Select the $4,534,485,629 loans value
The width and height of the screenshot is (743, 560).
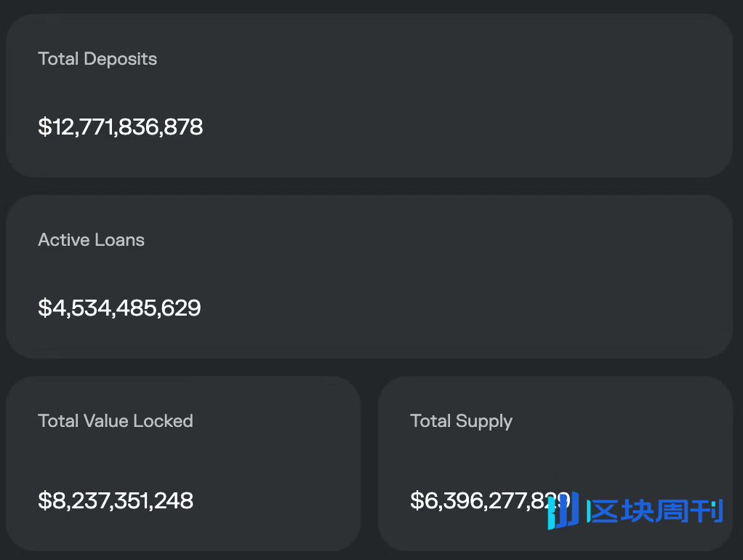pyautogui.click(x=119, y=308)
